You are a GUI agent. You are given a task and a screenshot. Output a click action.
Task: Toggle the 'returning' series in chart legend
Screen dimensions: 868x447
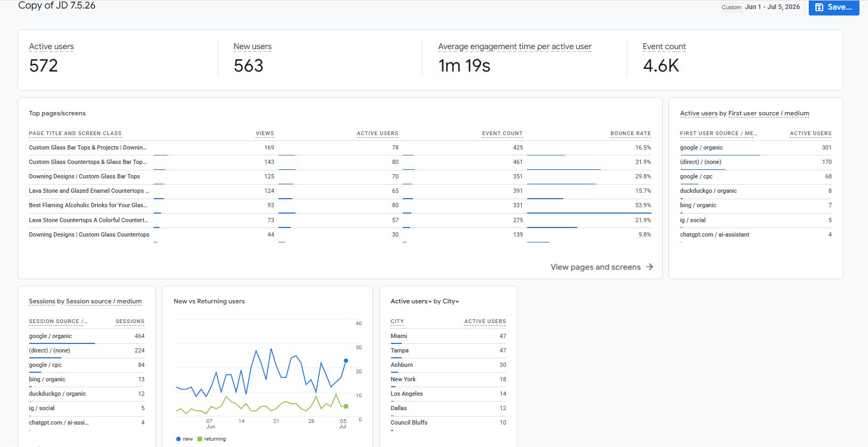coord(212,439)
